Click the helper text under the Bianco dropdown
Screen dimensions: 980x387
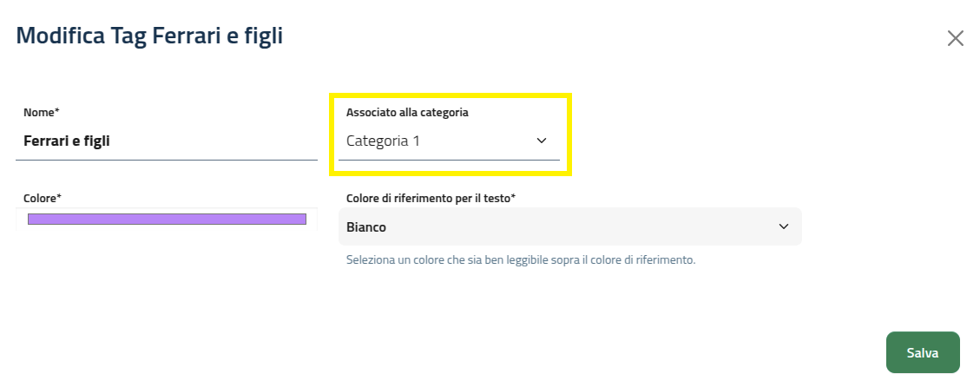pyautogui.click(x=521, y=259)
